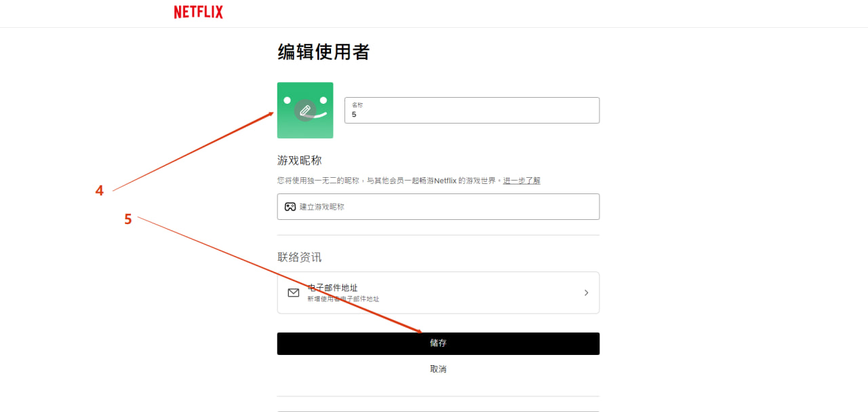Click the small 名称 label in field
The image size is (868, 412).
point(357,105)
